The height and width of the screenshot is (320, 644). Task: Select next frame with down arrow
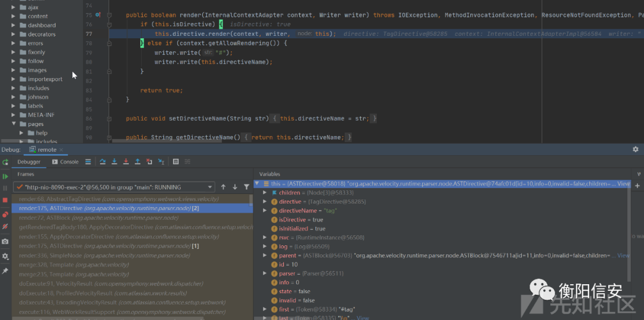[235, 187]
